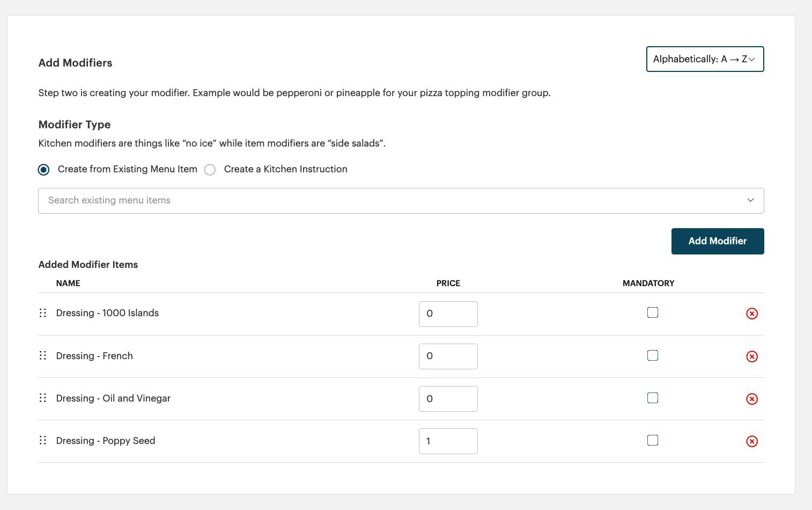Image resolution: width=812 pixels, height=510 pixels.
Task: Click the Add Modifier button
Action: (x=718, y=241)
